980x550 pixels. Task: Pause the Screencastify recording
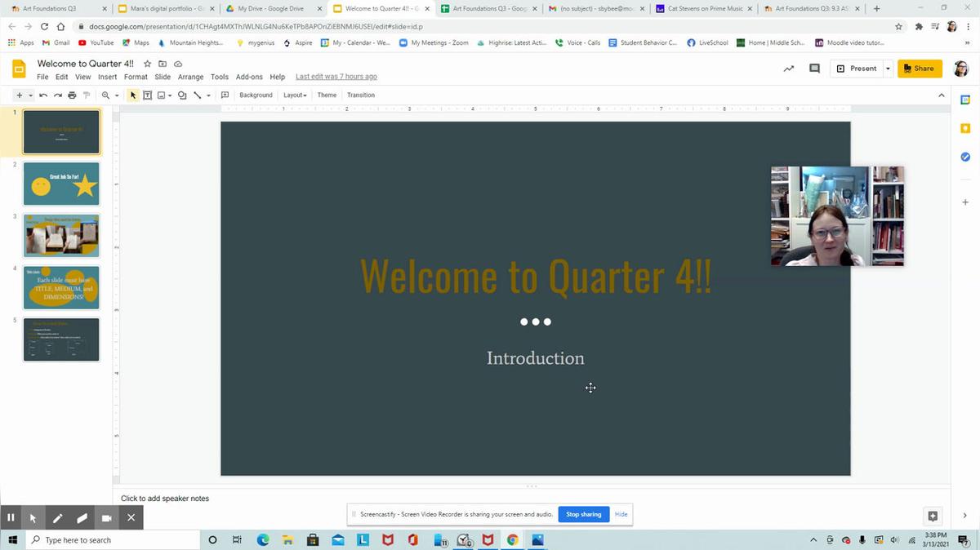click(x=11, y=517)
